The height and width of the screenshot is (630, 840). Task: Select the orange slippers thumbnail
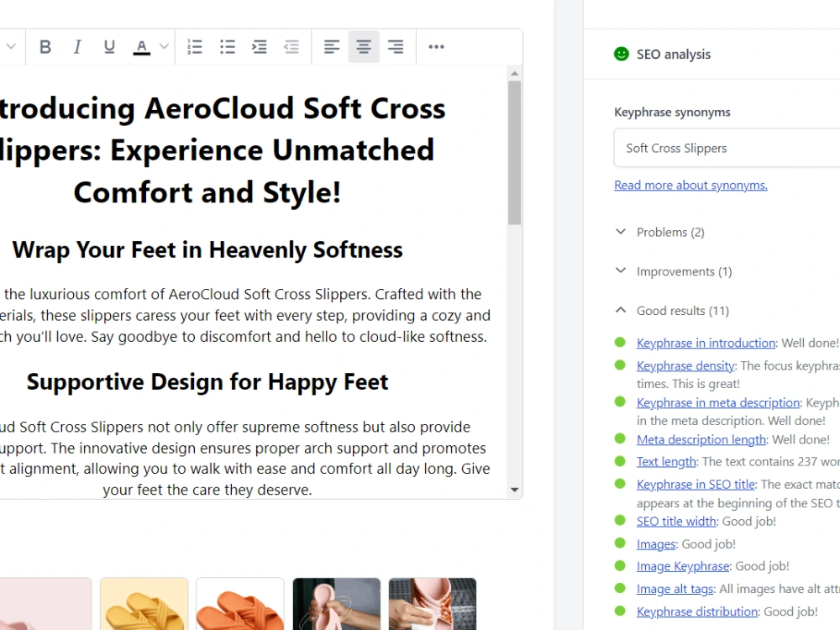(x=240, y=604)
